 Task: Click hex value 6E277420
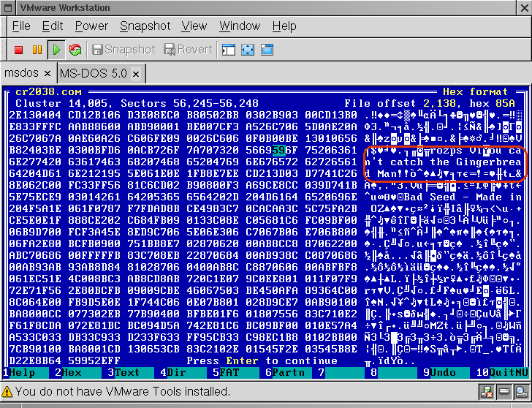point(35,162)
